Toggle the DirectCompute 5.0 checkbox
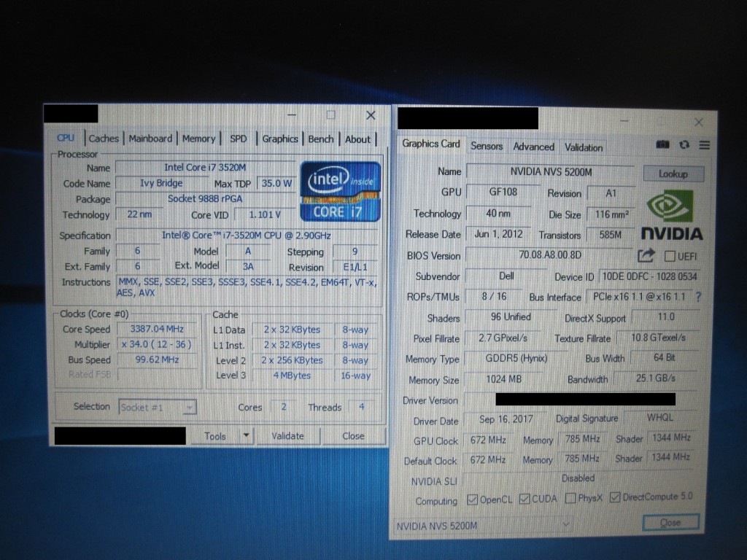 (615, 497)
